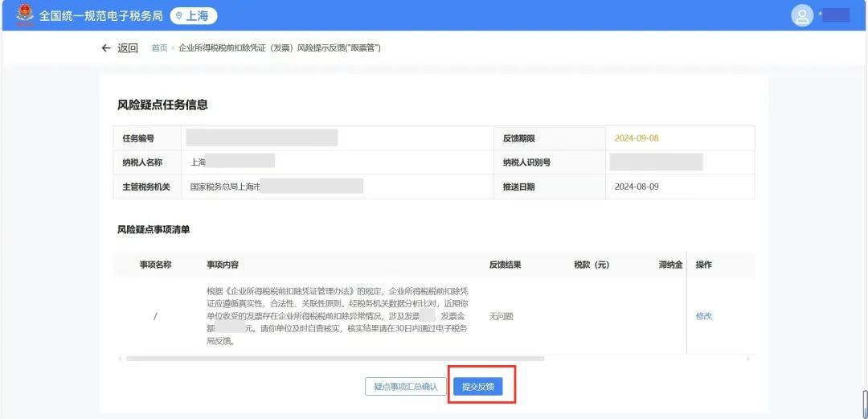Image resolution: width=868 pixels, height=419 pixels.
Task: Click the right scroll arrow under the table
Action: pyautogui.click(x=748, y=359)
